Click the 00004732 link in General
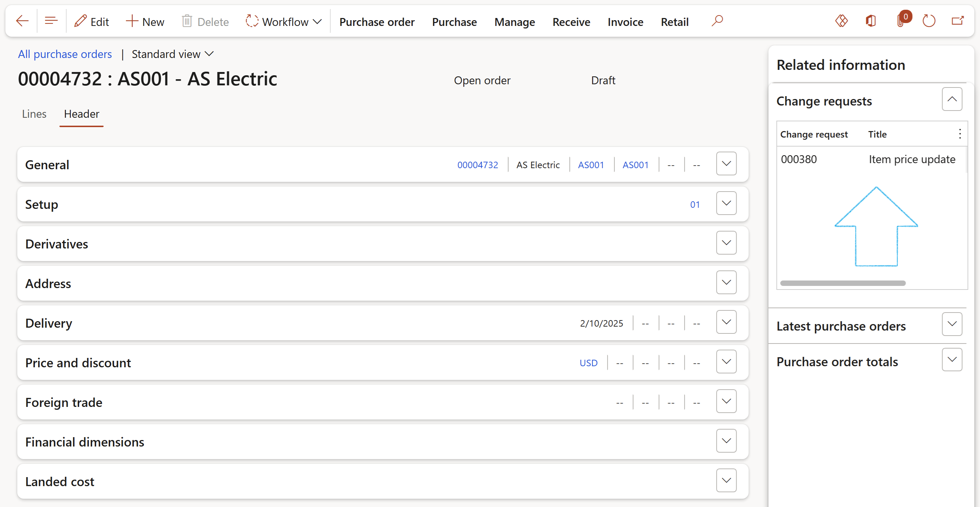Screen dimensions: 980x507 point(478,165)
